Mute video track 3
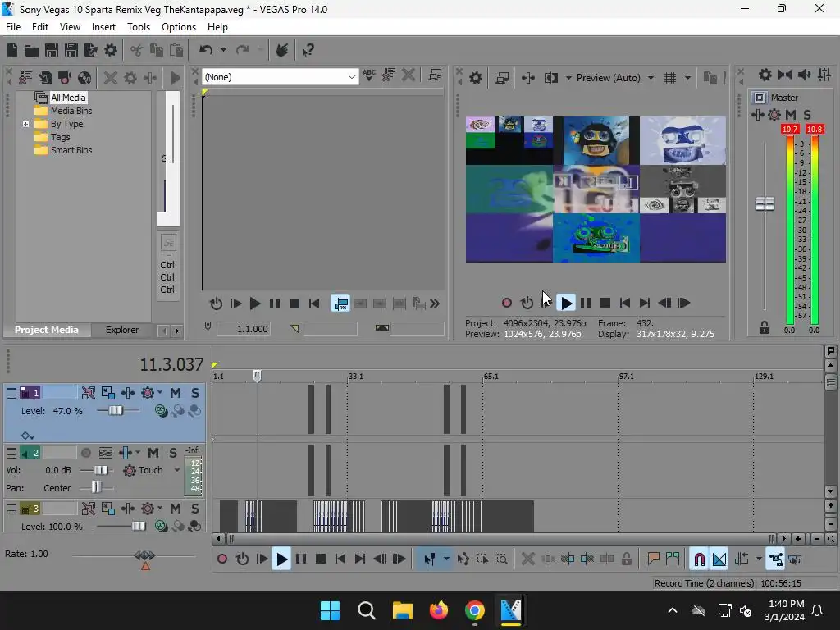 click(x=176, y=509)
